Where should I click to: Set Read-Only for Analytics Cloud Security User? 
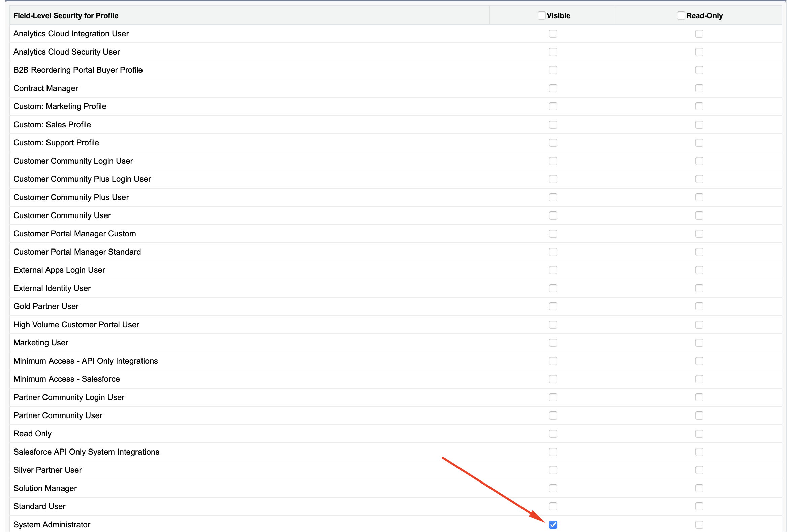pos(699,52)
